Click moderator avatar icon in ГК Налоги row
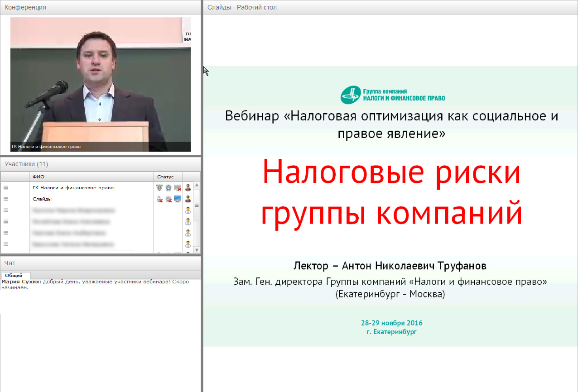 [188, 188]
